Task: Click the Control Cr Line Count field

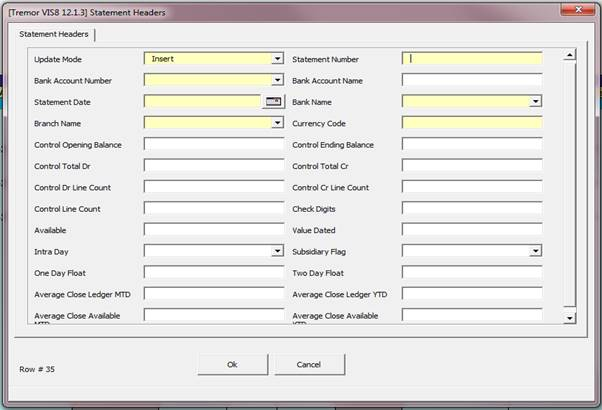Action: tap(472, 187)
